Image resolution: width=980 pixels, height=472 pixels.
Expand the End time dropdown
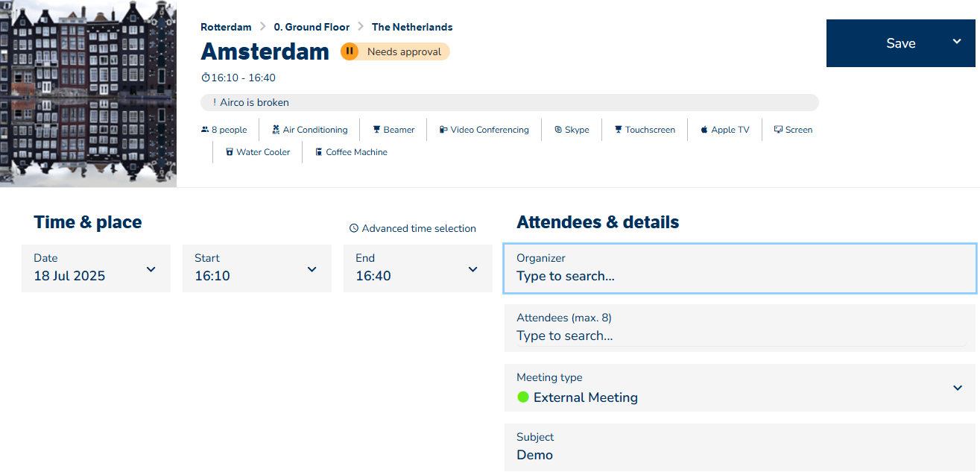point(473,269)
